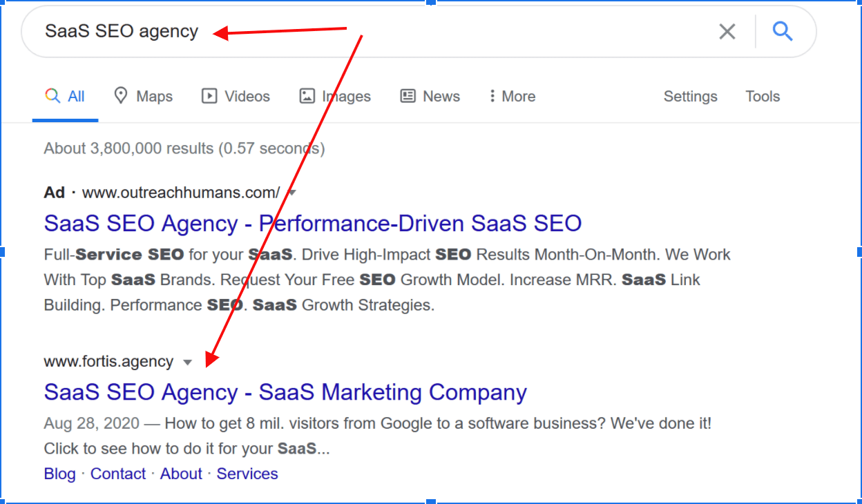Click the Videos play icon

[x=209, y=96]
